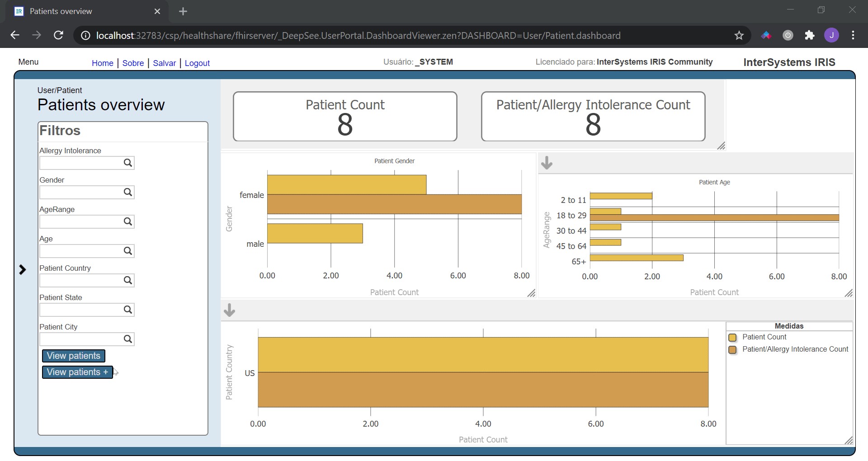Open the Patient State filter field
This screenshot has height=461, width=868.
pyautogui.click(x=80, y=310)
